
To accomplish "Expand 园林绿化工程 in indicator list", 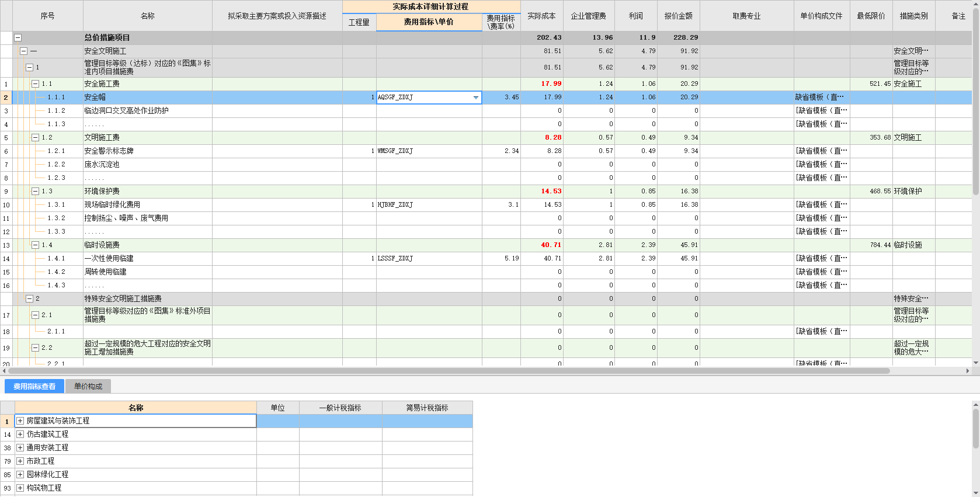I will 20,474.
